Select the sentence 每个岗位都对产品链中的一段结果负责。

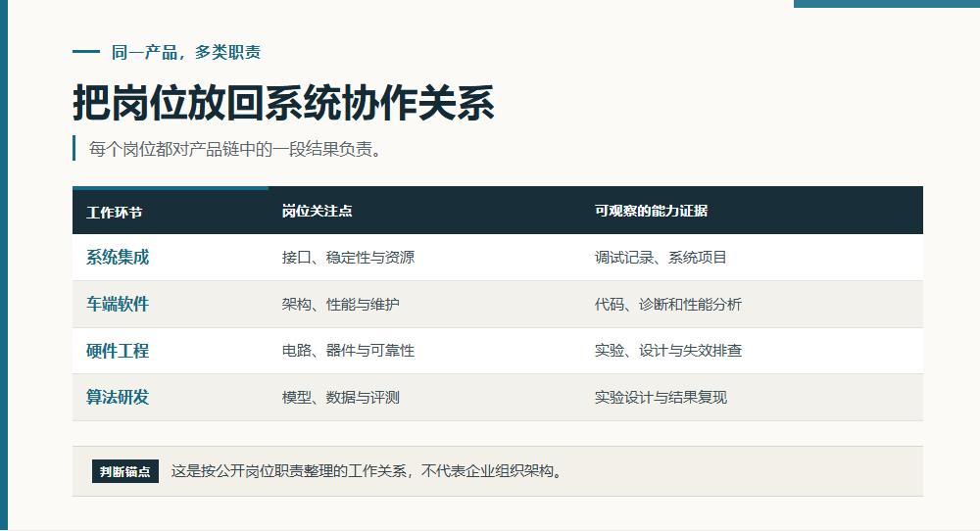click(x=235, y=149)
